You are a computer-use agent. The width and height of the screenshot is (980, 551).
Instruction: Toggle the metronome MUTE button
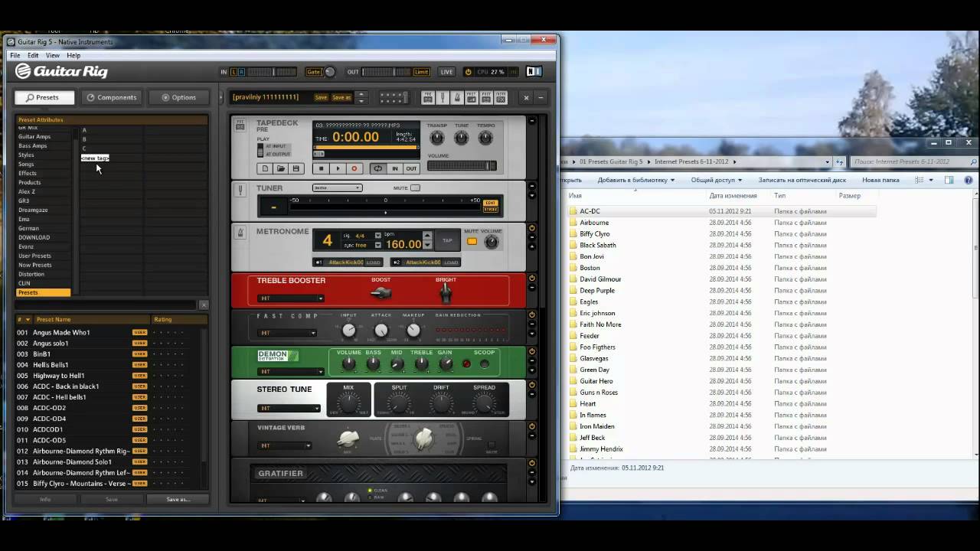point(472,242)
